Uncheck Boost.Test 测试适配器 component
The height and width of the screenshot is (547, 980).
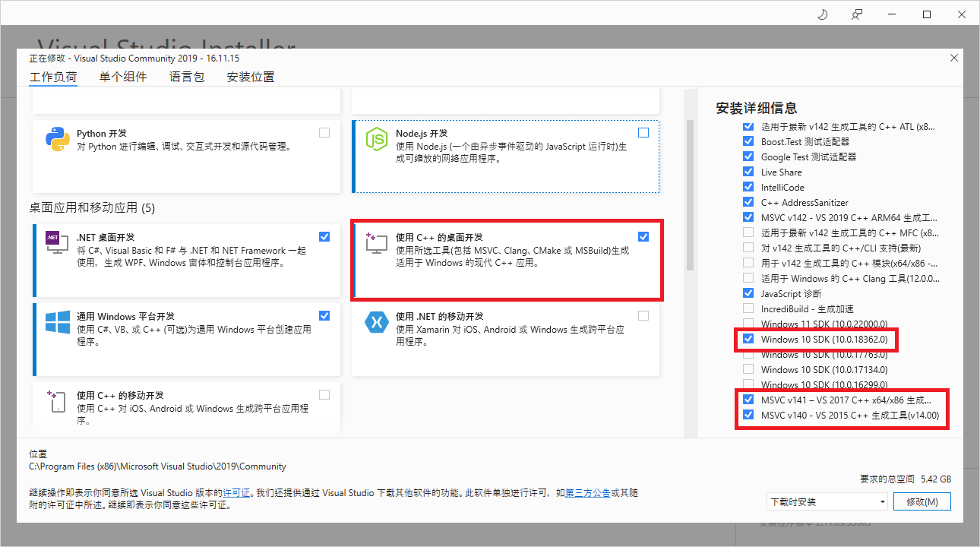(748, 141)
